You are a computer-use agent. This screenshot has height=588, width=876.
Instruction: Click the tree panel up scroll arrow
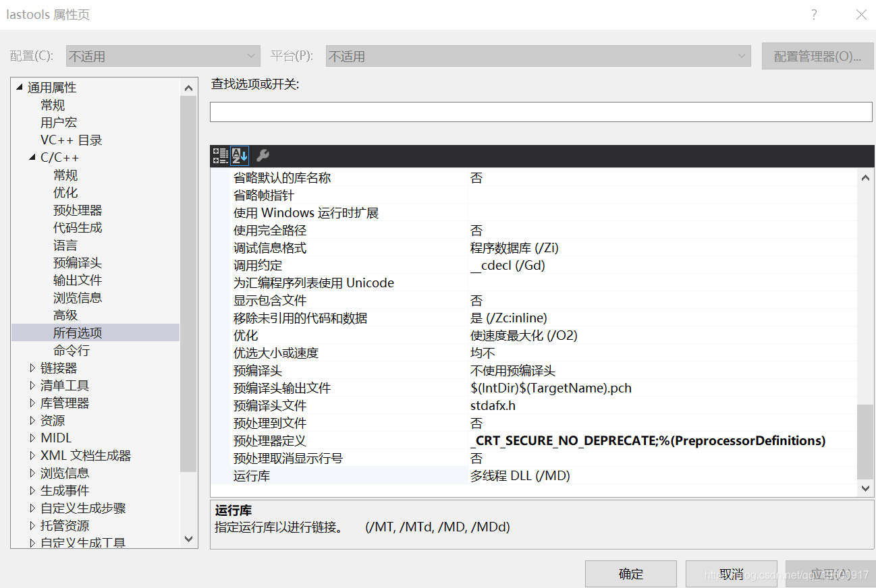tap(188, 88)
